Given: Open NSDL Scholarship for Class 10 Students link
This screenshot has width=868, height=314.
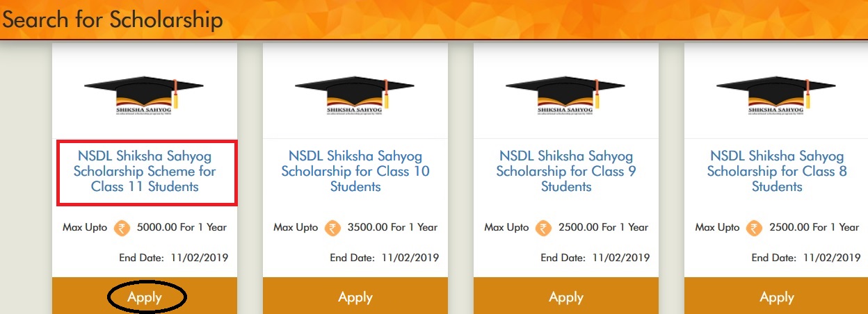Looking at the screenshot, I should point(355,171).
